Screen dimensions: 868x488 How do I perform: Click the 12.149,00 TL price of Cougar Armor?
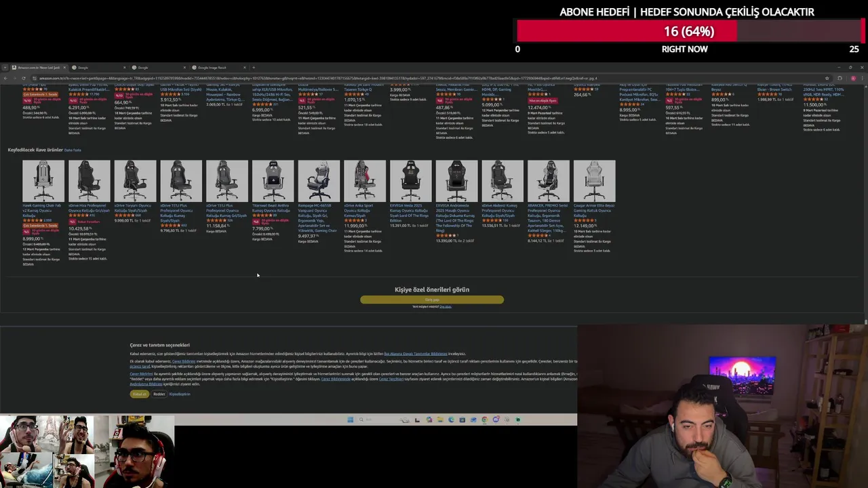(585, 226)
